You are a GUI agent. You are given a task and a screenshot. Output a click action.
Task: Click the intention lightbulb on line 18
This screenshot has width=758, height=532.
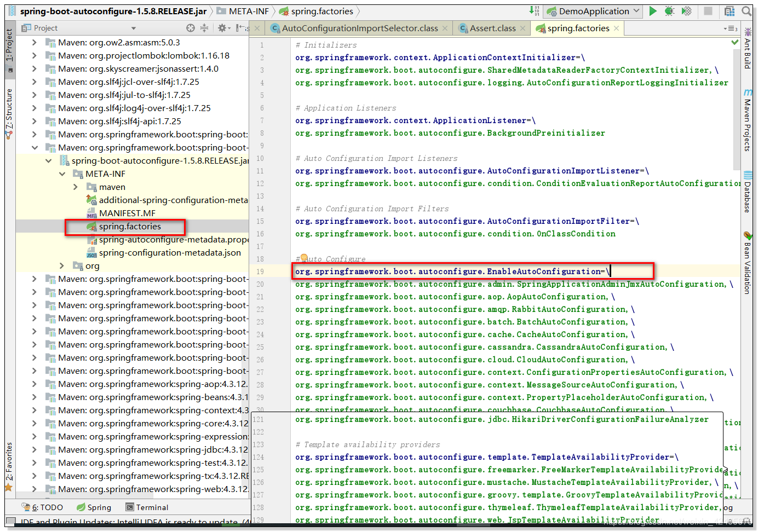pyautogui.click(x=304, y=257)
